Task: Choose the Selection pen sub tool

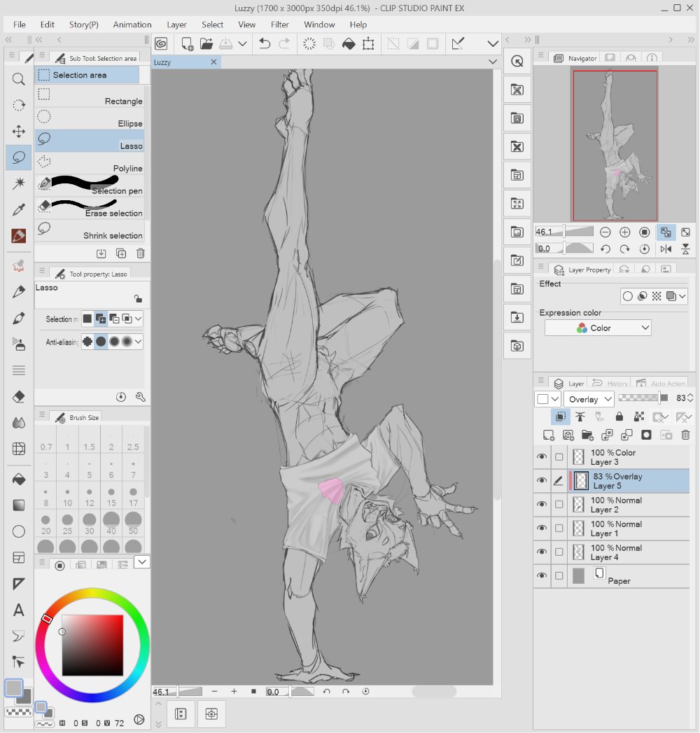Action: click(90, 186)
